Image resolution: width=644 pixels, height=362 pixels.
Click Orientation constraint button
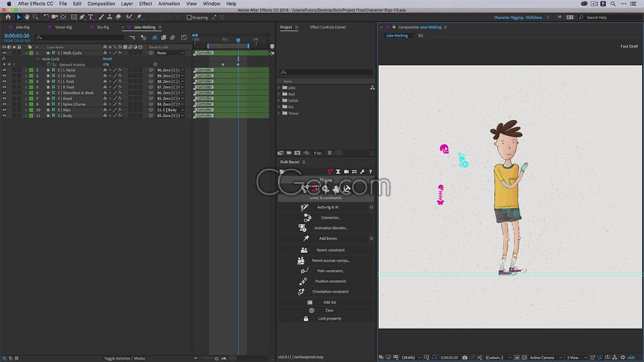click(x=330, y=291)
